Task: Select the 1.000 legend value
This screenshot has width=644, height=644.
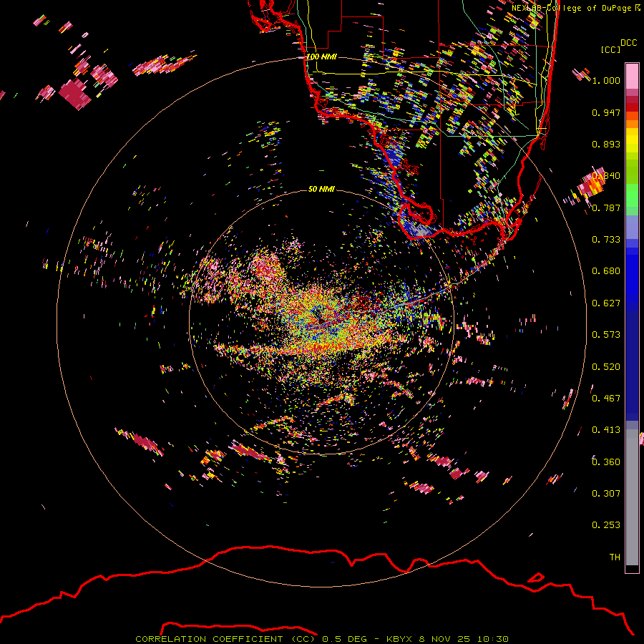Action: pos(606,80)
